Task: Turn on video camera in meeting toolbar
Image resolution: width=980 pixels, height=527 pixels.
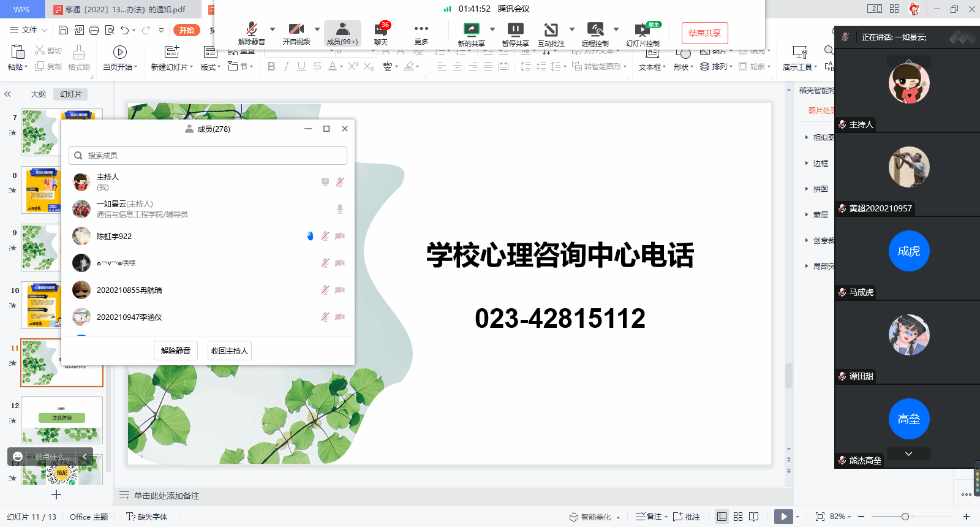Action: coord(296,29)
